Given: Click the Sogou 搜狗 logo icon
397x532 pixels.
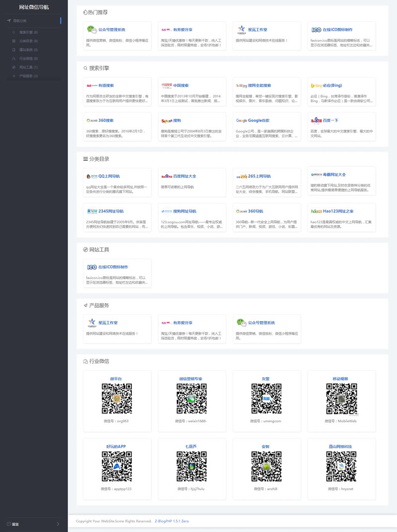Looking at the screenshot, I should click(x=166, y=120).
